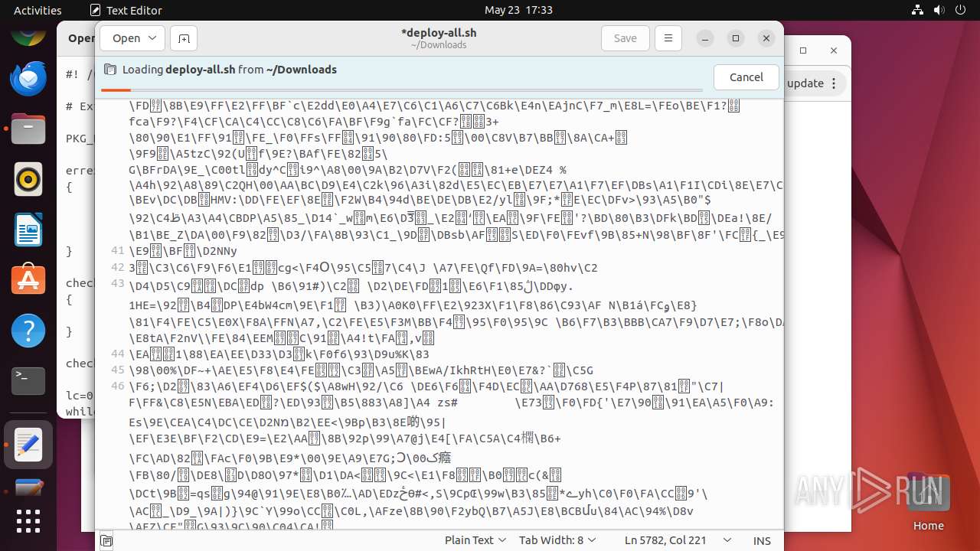Open LibreOffice Writer dock icon
Screen dimensions: 980x551
[28, 230]
